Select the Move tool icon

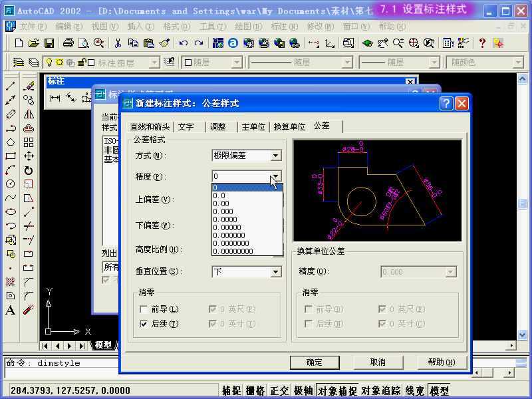[29, 156]
